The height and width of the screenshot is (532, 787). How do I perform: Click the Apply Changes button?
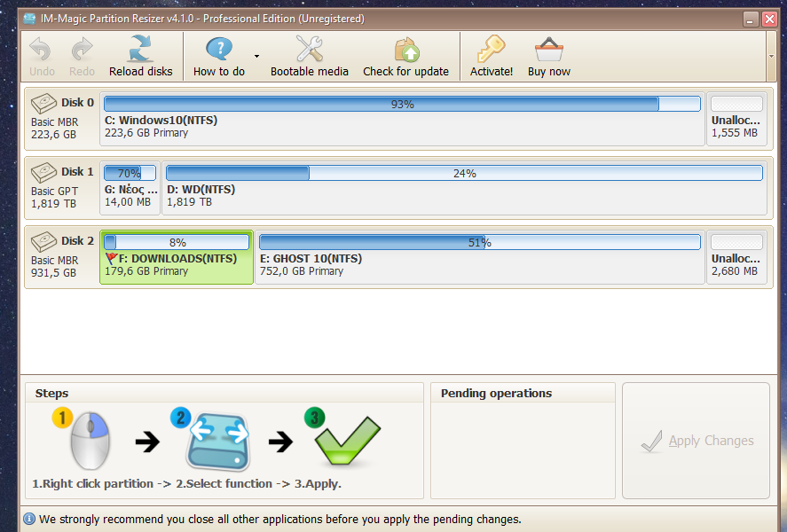(x=696, y=441)
